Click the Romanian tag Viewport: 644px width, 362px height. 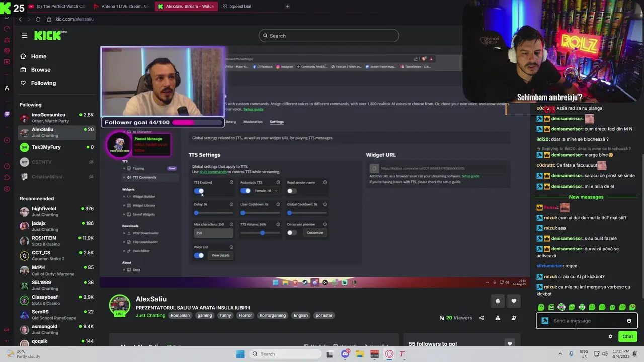[180, 315]
